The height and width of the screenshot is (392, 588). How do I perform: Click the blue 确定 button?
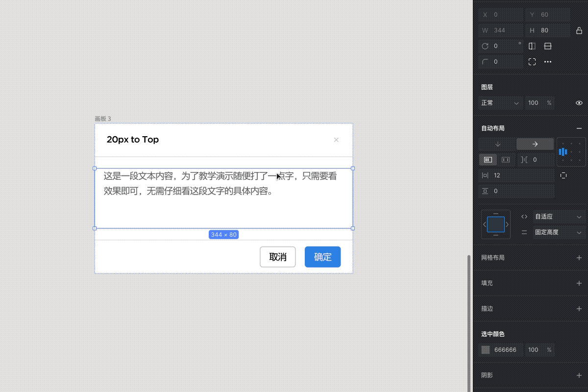tap(322, 257)
